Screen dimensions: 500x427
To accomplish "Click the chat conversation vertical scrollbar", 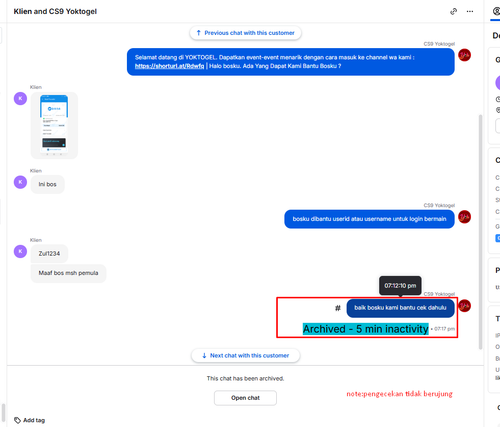I will (480, 232).
